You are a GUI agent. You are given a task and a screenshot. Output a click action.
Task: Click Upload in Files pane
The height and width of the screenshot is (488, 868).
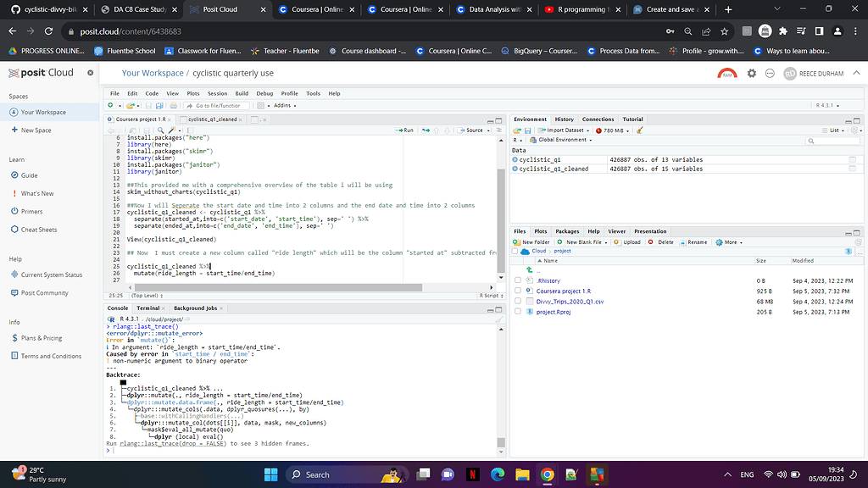click(x=627, y=242)
